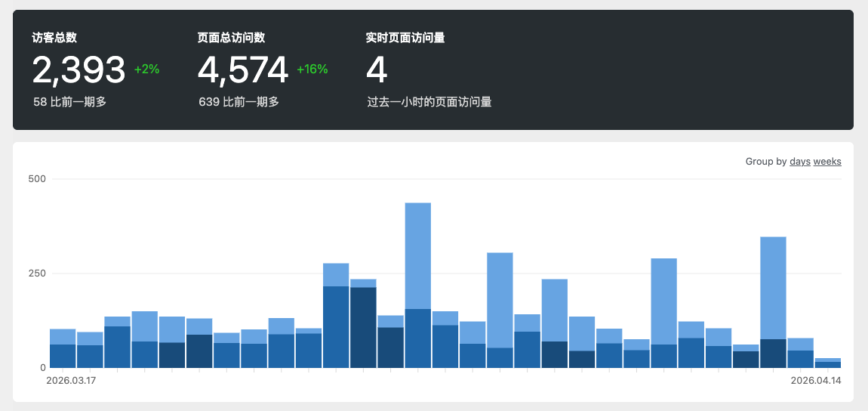This screenshot has height=411, width=868.
Task: Click the second-tallest bar near chart's right side
Action: [773, 302]
